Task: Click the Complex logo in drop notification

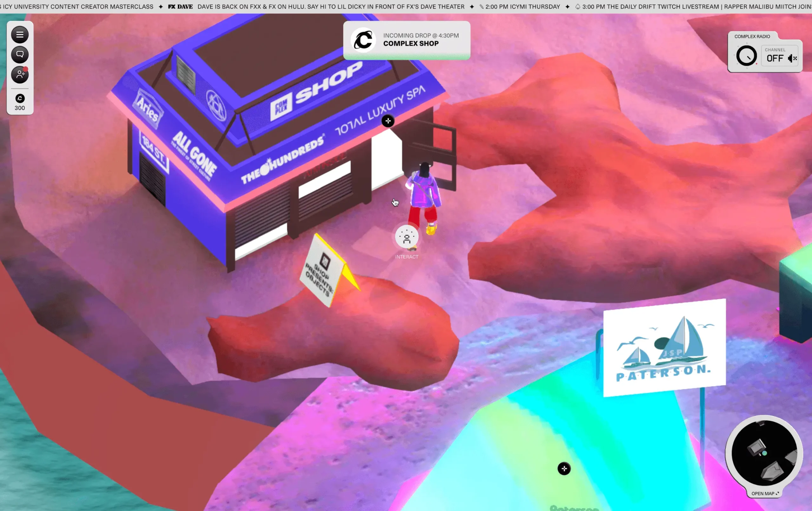Action: point(363,40)
